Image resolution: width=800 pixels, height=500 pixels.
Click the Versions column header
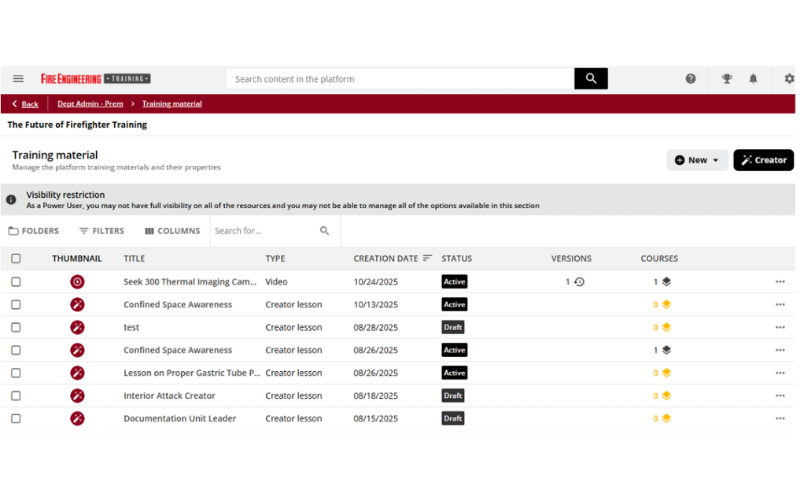571,258
